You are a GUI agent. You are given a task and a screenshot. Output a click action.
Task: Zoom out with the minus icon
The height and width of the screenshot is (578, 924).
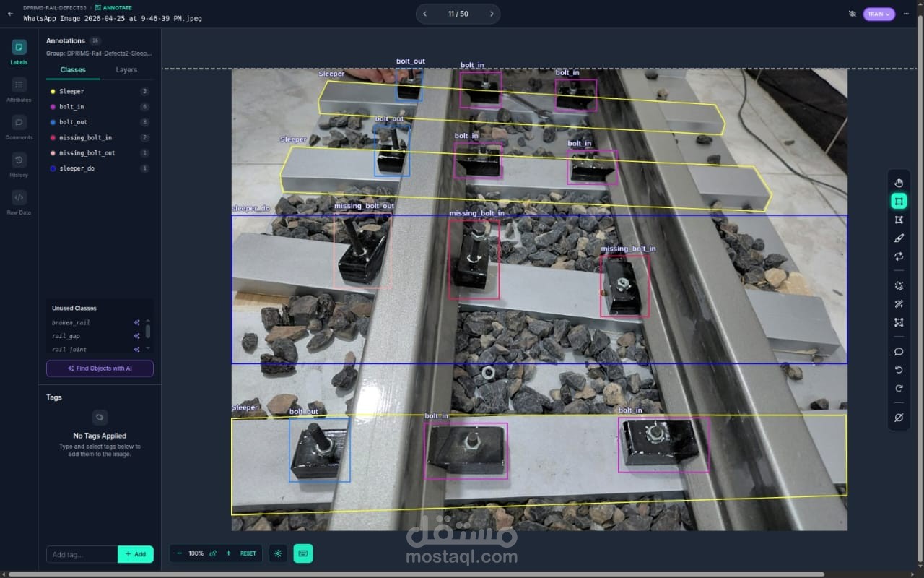click(179, 553)
